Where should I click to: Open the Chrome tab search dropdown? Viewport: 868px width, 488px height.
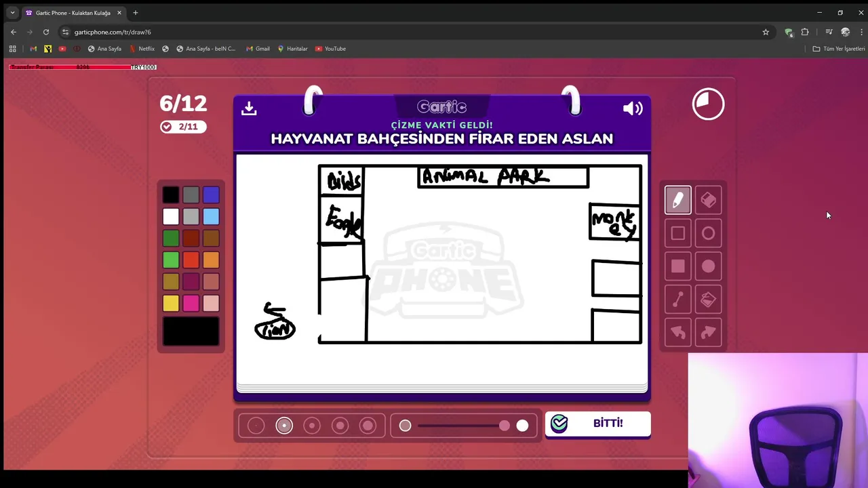(x=12, y=13)
